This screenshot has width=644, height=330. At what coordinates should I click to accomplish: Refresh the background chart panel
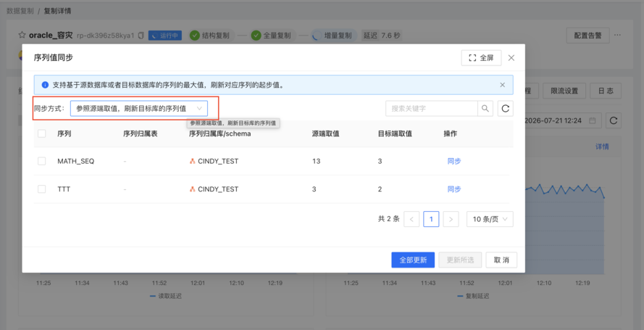[613, 120]
